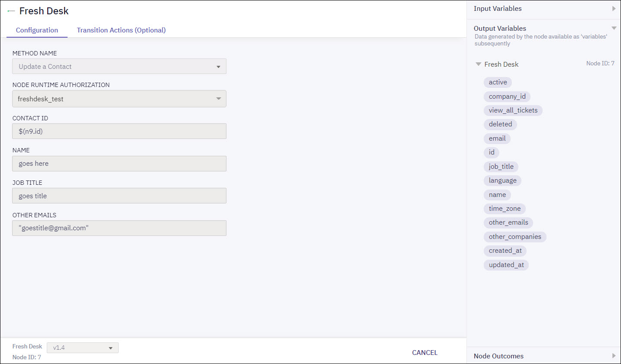Click the Contact ID input field
The width and height of the screenshot is (621, 364).
[119, 131]
